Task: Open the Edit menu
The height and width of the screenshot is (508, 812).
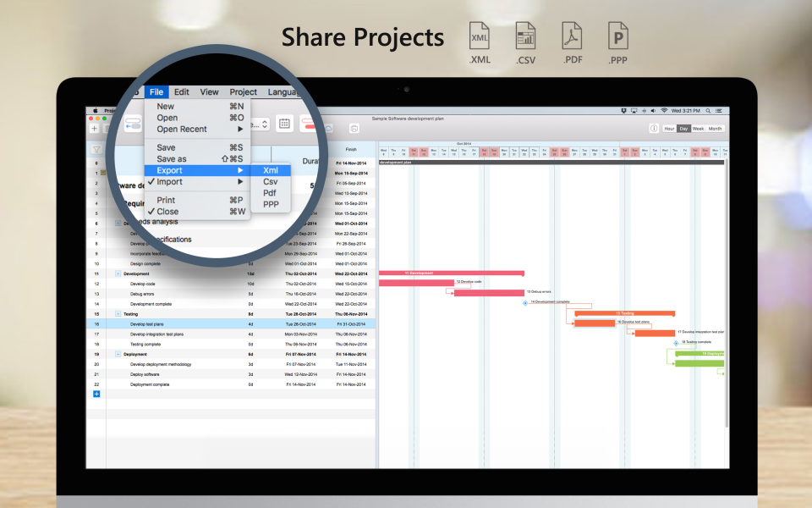Action: (x=182, y=91)
